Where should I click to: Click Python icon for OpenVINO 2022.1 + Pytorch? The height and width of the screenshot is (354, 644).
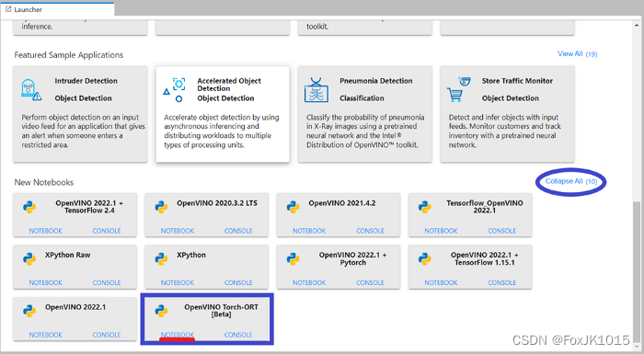(x=293, y=258)
